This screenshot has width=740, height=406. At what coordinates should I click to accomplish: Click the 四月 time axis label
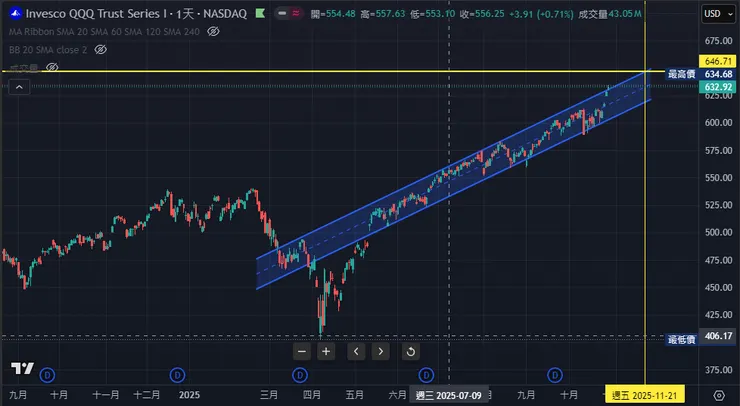[x=311, y=395]
